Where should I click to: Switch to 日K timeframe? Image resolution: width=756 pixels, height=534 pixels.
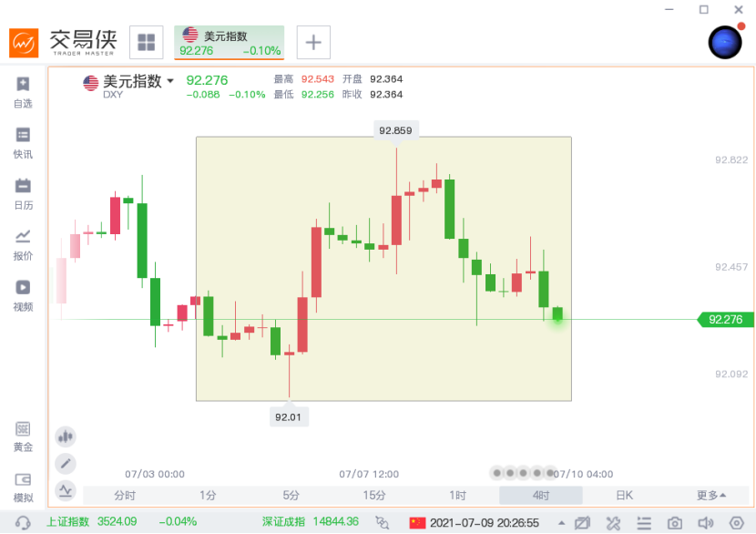(x=624, y=496)
